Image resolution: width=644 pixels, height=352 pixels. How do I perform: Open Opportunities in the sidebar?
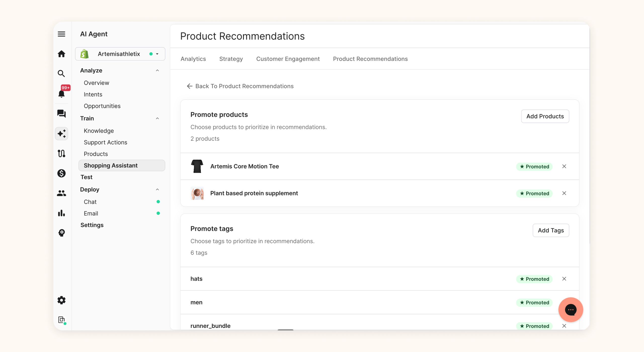click(x=102, y=106)
